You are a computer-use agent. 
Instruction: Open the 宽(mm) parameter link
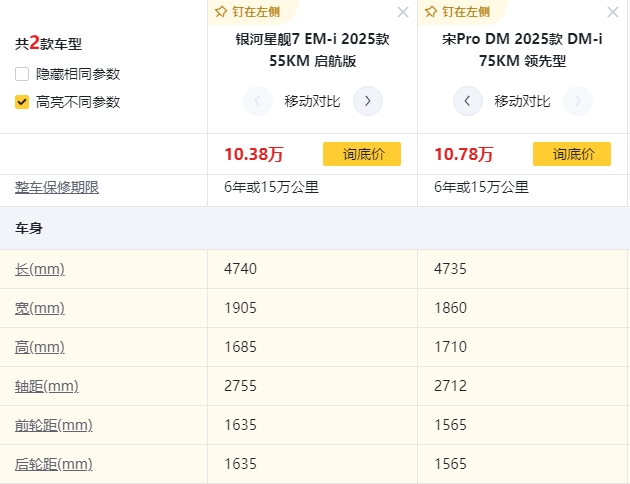[40, 308]
